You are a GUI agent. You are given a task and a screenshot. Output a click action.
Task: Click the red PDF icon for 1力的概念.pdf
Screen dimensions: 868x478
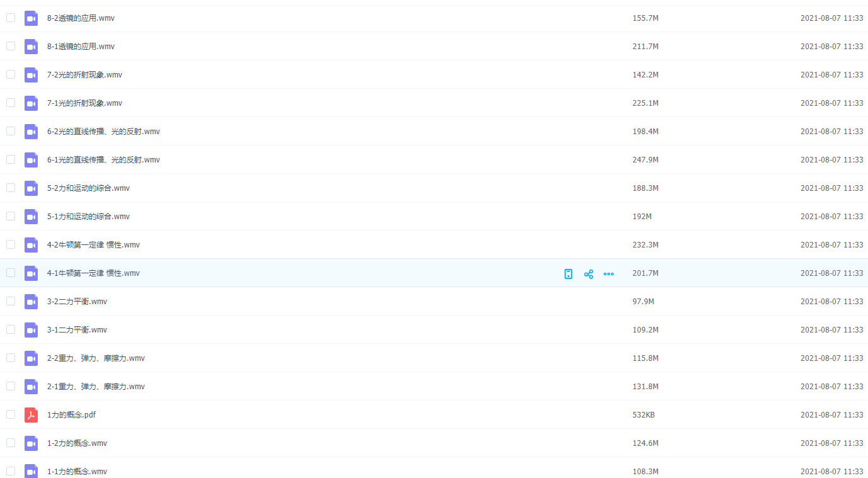pyautogui.click(x=31, y=415)
